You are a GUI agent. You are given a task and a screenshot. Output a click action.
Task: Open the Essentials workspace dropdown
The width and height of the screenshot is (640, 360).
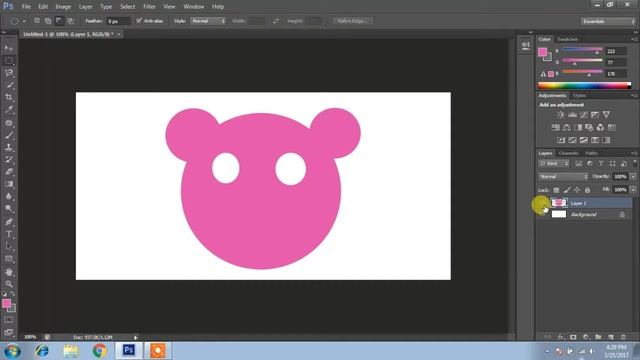[608, 21]
